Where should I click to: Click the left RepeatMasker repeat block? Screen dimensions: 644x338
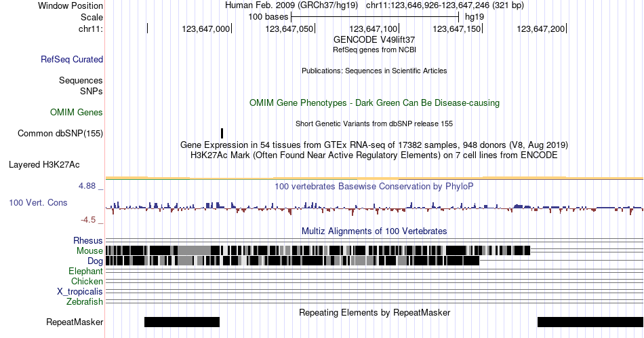point(182,322)
